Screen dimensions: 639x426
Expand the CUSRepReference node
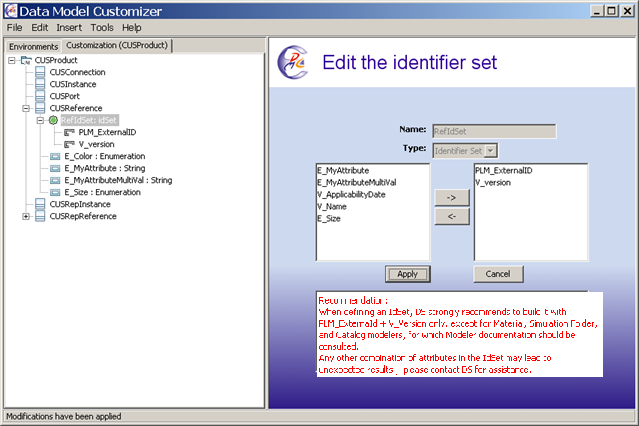click(26, 216)
